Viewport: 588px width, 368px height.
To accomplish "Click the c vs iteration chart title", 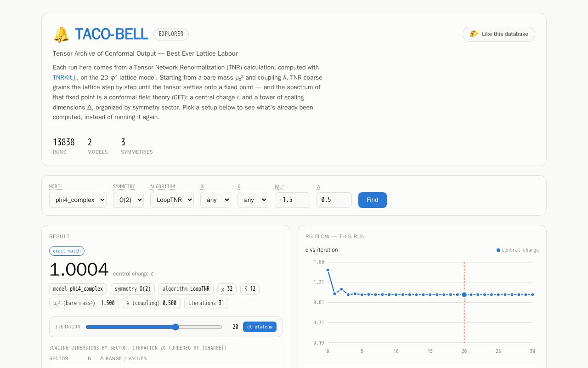I will coord(322,250).
